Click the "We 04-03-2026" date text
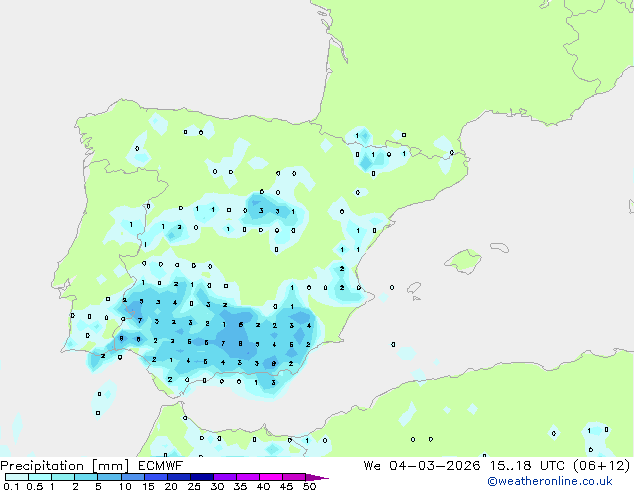This screenshot has width=634, height=490. pos(421,466)
